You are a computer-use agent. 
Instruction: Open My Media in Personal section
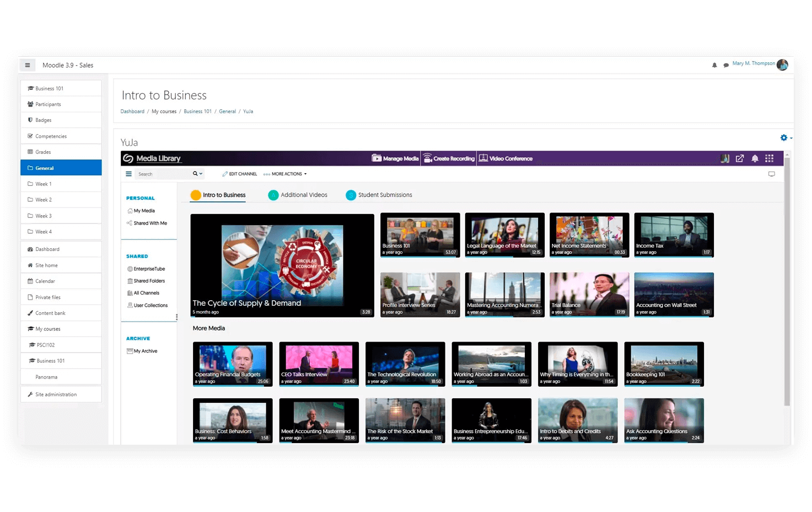[x=141, y=211]
